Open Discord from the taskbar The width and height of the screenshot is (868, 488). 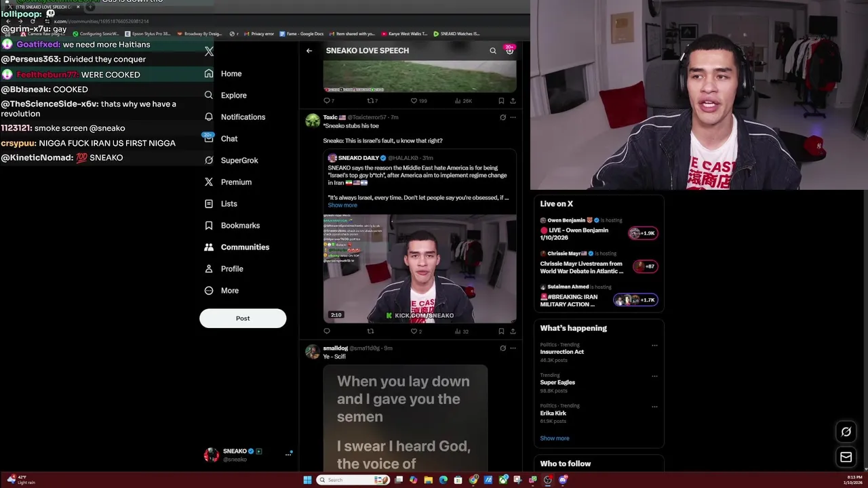(x=563, y=480)
